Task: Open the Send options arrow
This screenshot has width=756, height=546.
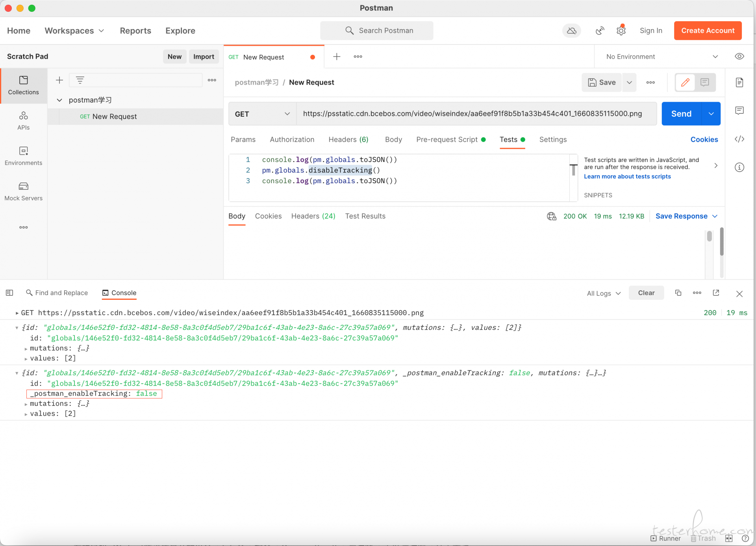Action: (711, 114)
